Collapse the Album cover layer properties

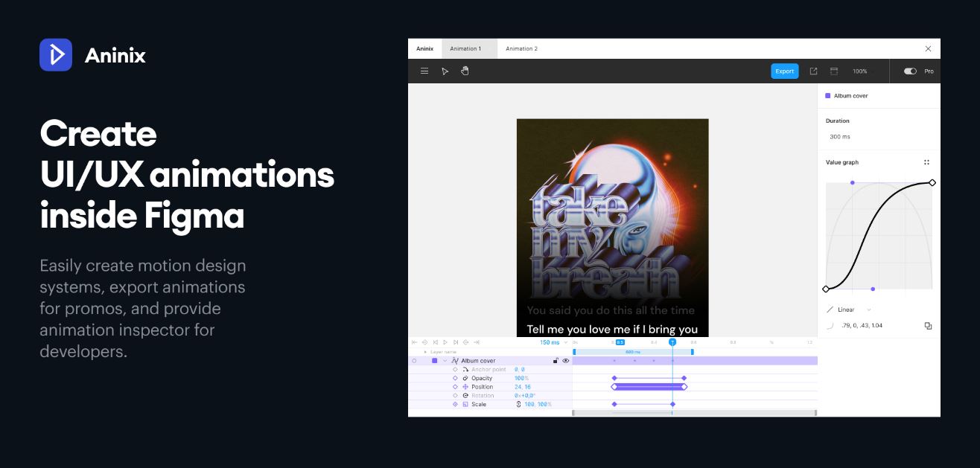click(x=445, y=361)
